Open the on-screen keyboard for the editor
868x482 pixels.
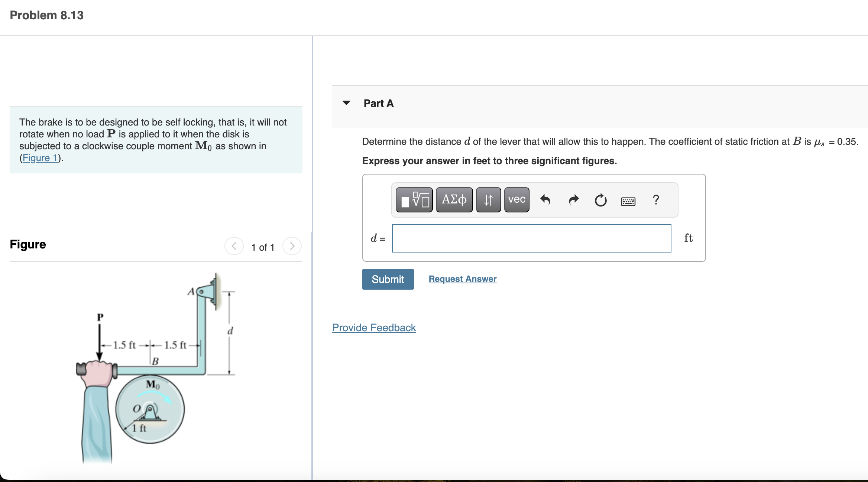pos(629,201)
